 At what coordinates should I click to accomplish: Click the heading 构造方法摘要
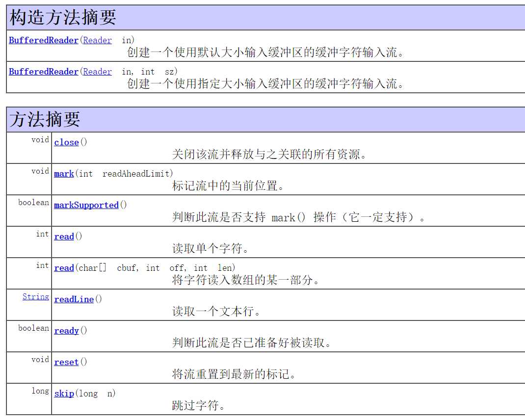coord(63,17)
